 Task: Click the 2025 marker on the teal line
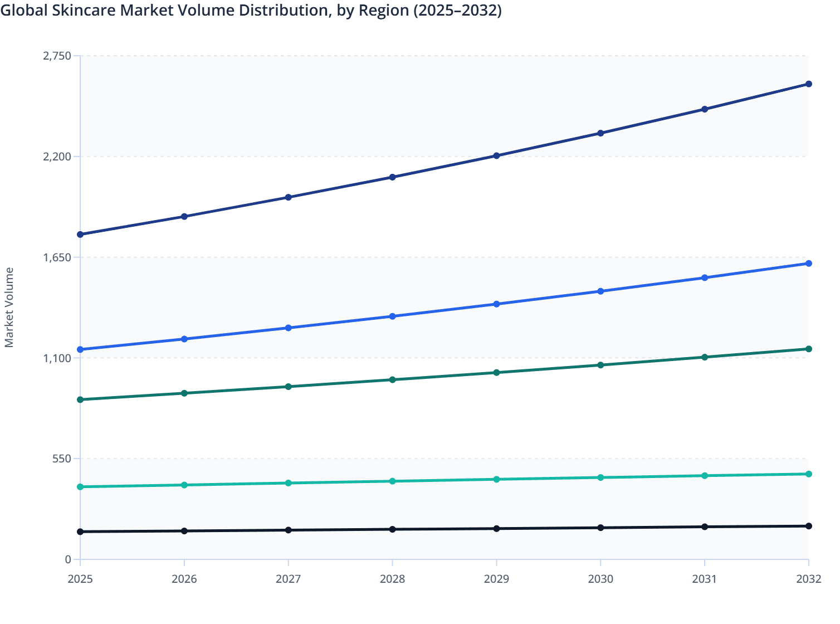pos(81,487)
